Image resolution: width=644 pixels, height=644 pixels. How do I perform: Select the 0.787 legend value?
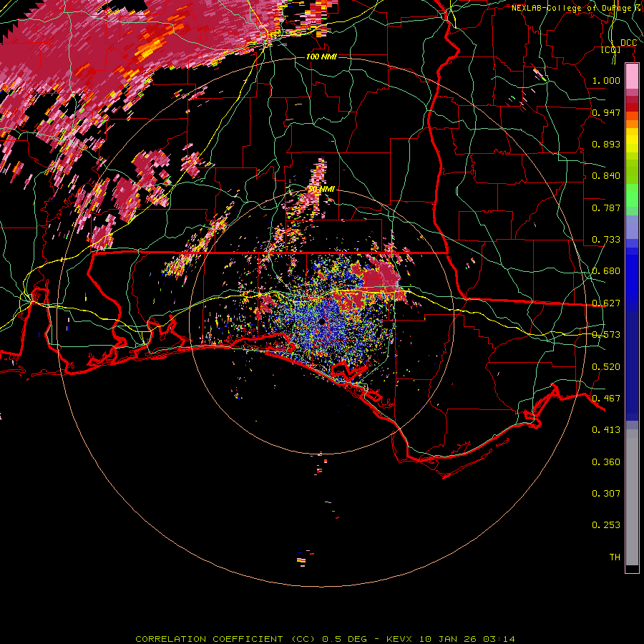pos(606,208)
